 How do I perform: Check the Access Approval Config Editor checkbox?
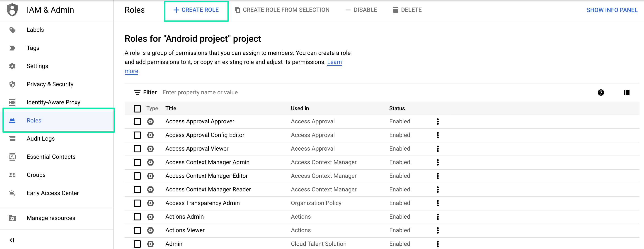pyautogui.click(x=137, y=135)
